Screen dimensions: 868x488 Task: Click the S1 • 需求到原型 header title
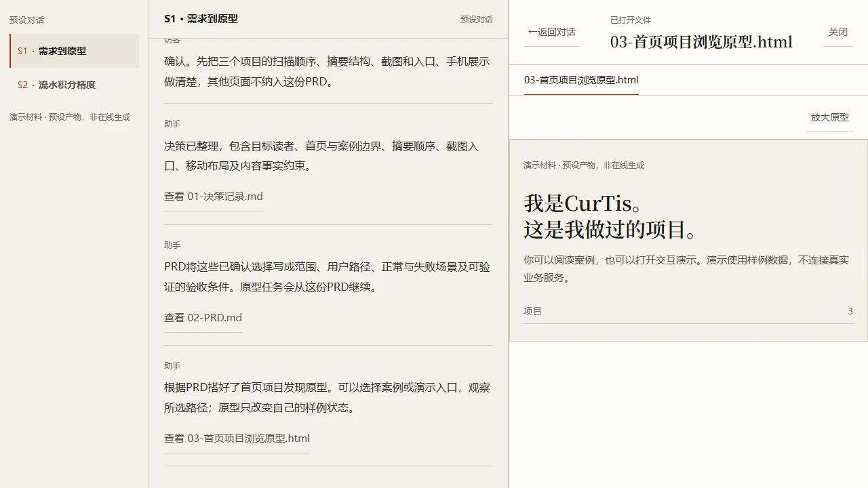(x=201, y=19)
